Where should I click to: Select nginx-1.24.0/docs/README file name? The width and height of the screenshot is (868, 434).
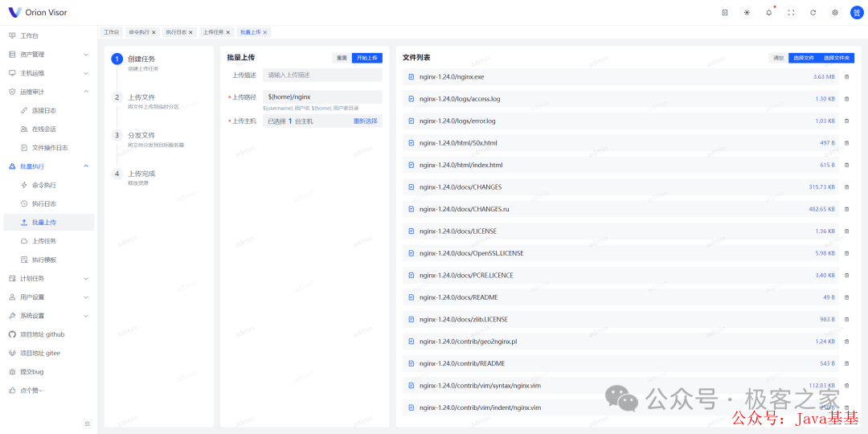(x=459, y=298)
